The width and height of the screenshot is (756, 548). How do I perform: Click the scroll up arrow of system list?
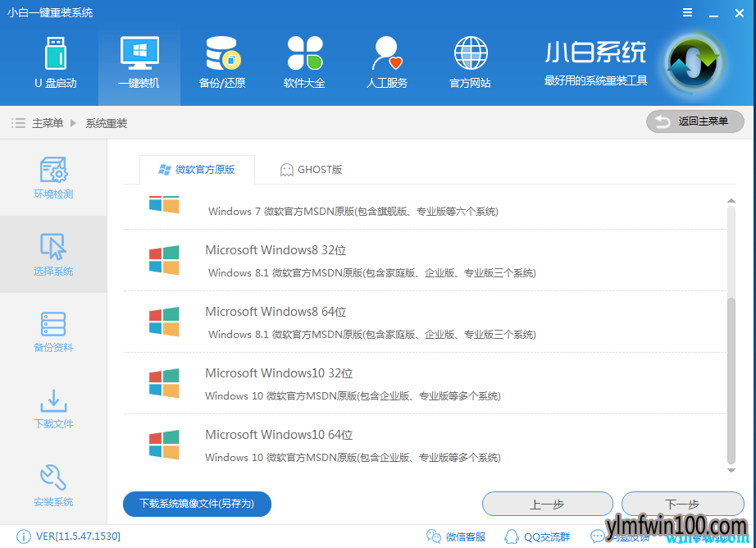pos(731,200)
